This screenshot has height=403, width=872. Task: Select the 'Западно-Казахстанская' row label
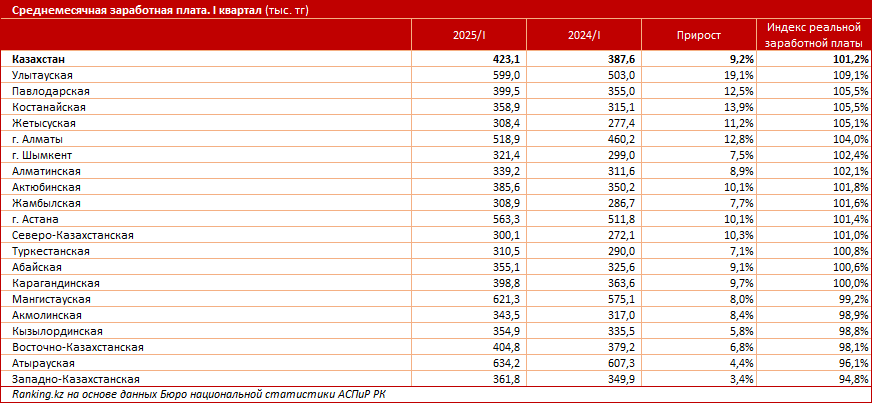click(75, 379)
